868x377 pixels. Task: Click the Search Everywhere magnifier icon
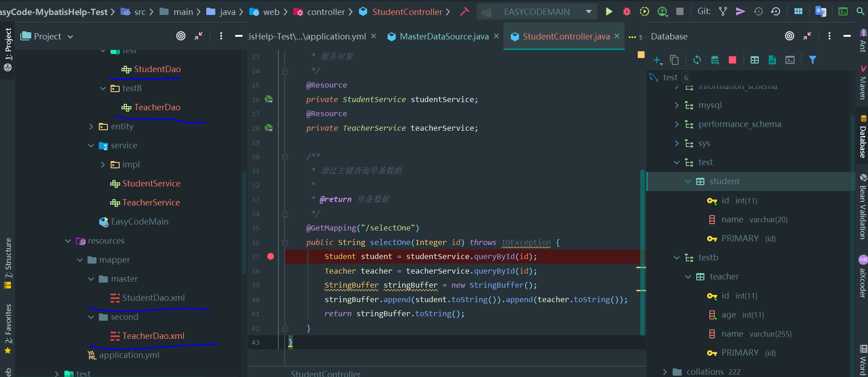tap(860, 11)
